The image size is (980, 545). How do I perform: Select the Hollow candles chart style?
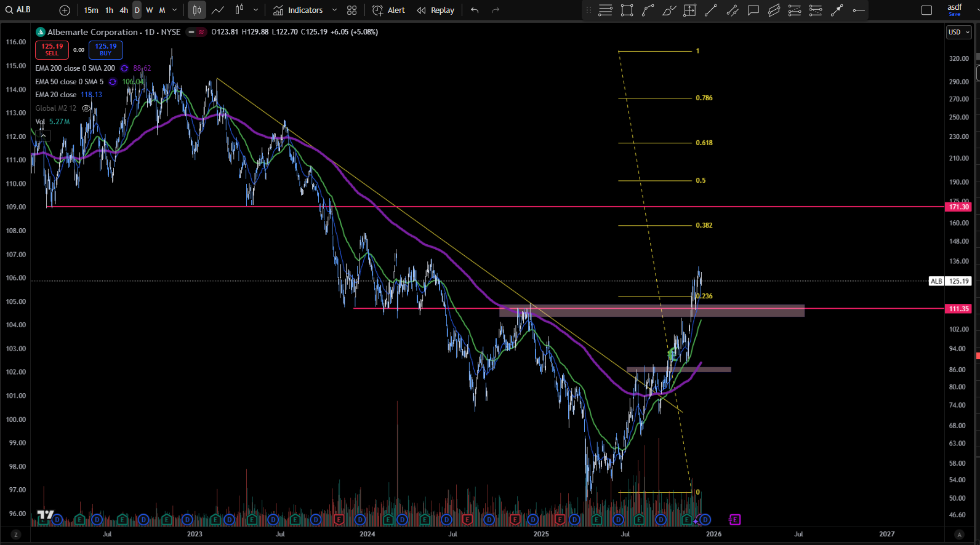click(239, 10)
